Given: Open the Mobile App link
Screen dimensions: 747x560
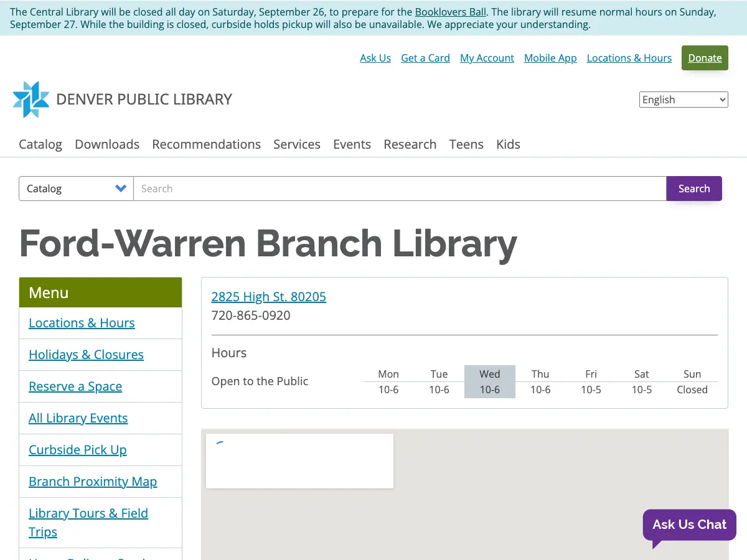Looking at the screenshot, I should click(x=550, y=58).
